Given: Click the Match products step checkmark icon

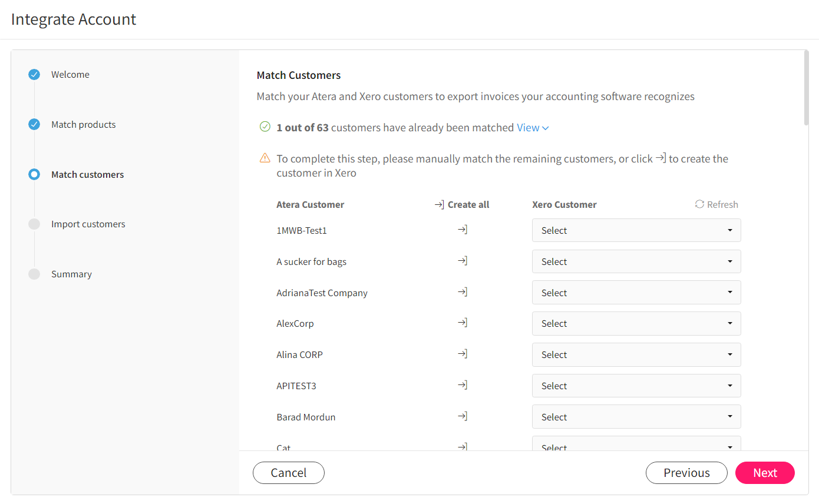Looking at the screenshot, I should (x=34, y=125).
